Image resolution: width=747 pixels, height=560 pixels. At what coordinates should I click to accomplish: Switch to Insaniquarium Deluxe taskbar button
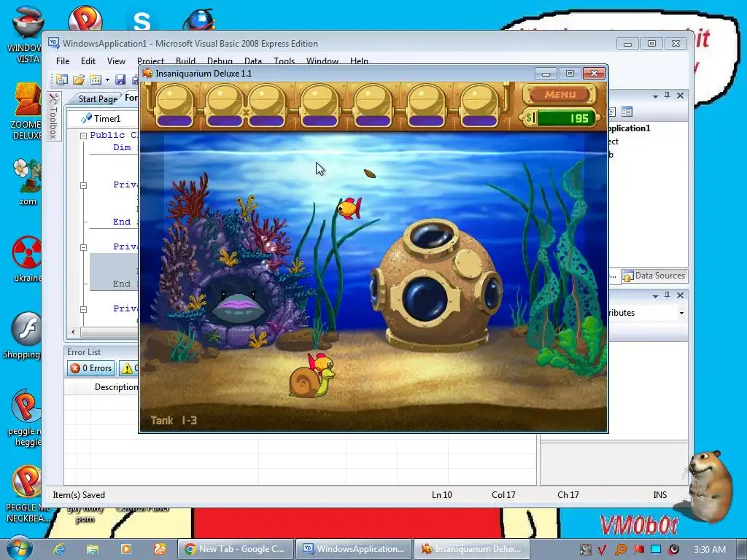point(472,549)
